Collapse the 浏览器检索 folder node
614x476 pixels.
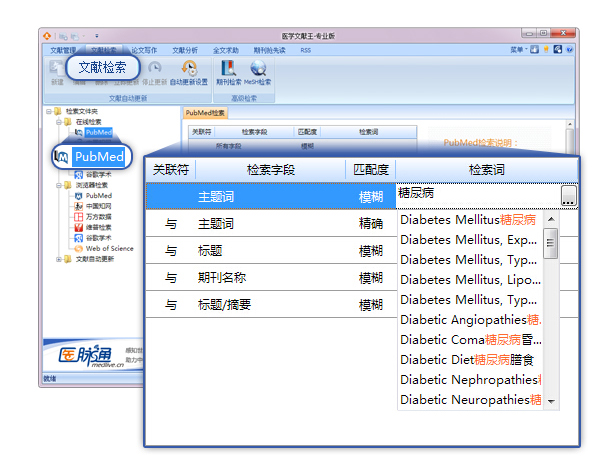pyautogui.click(x=59, y=185)
